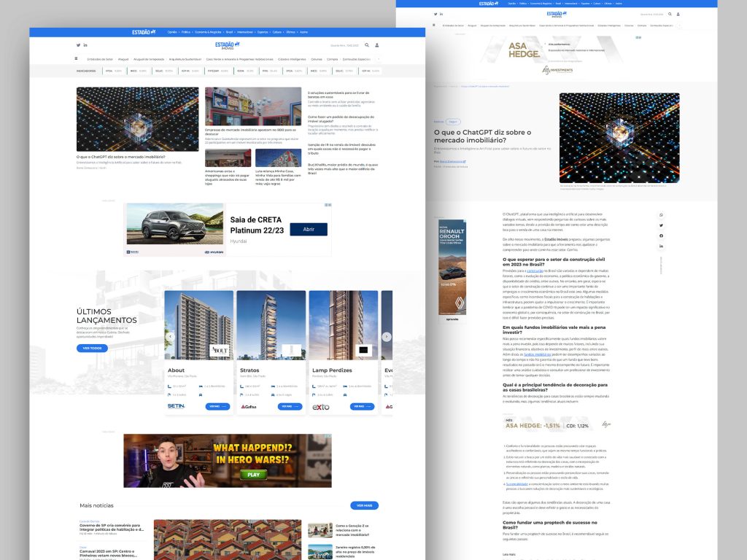Image resolution: width=747 pixels, height=560 pixels.
Task: Open Opinião in the homepage blue top bar
Action: (172, 32)
